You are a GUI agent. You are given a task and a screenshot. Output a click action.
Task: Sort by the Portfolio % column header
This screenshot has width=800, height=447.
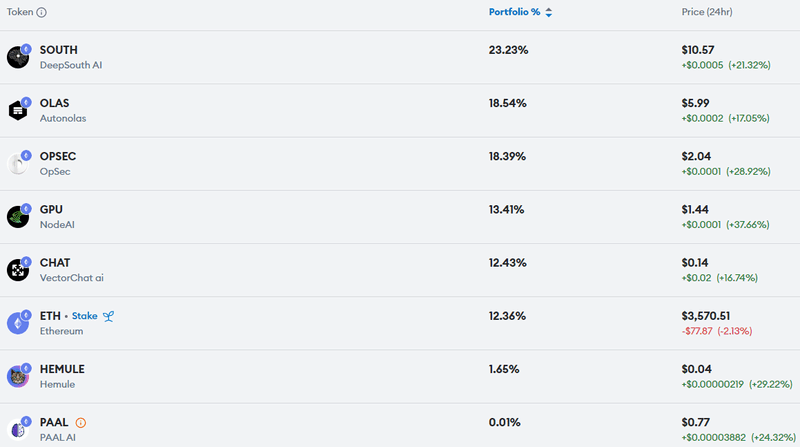point(514,12)
